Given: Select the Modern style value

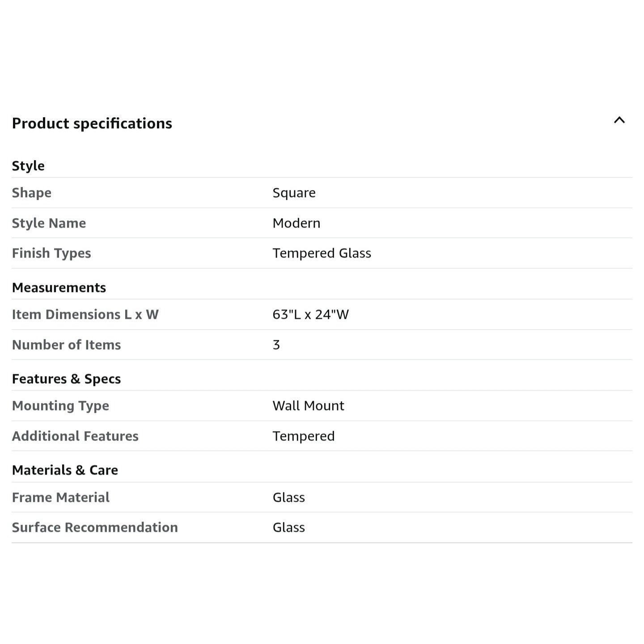Looking at the screenshot, I should point(297,223).
